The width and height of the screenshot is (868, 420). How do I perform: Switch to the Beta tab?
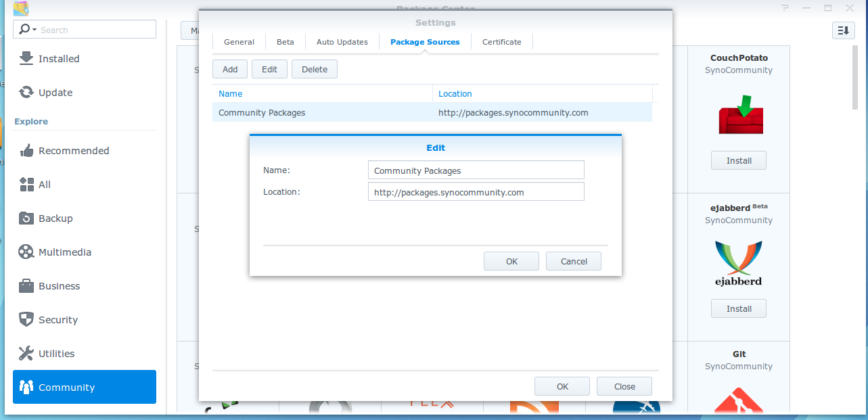(x=285, y=42)
